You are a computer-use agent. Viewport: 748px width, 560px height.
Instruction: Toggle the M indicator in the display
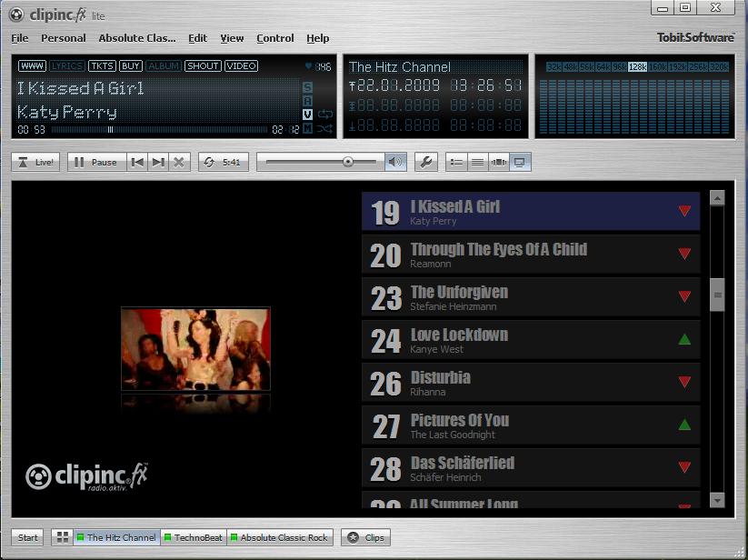click(x=308, y=128)
